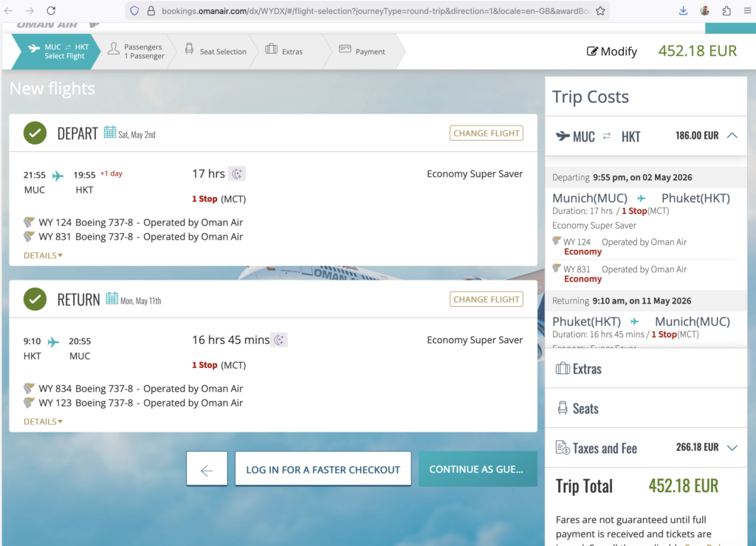Viewport: 756px width, 546px height.
Task: Click the return date calendar icon
Action: coord(112,299)
